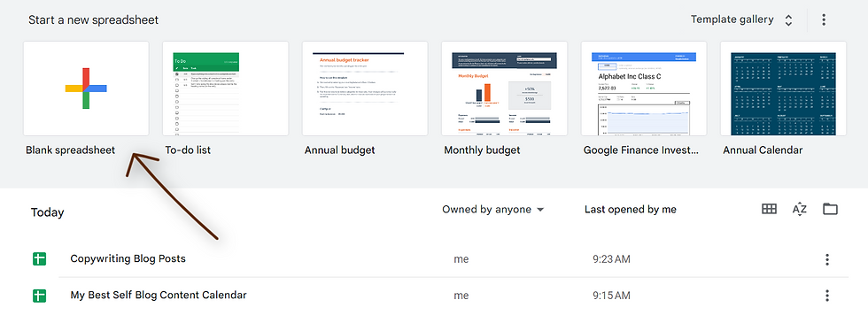Click the Annual budget label
The image size is (868, 323).
(339, 150)
